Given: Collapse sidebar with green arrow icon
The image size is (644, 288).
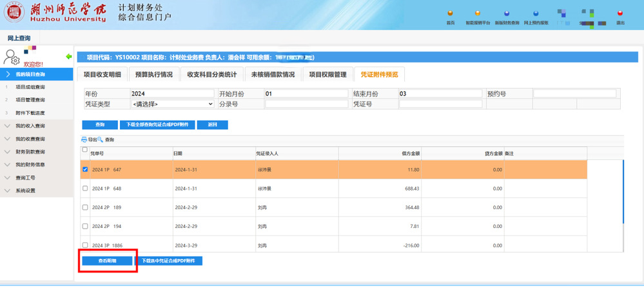Looking at the screenshot, I should [69, 56].
